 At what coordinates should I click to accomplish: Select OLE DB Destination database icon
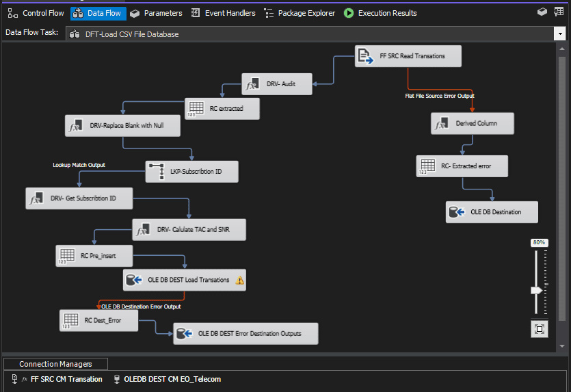[x=457, y=212]
